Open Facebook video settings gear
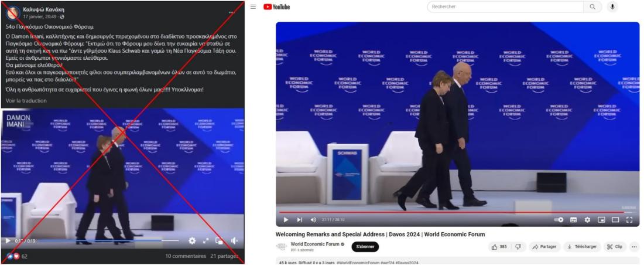 click(192, 241)
